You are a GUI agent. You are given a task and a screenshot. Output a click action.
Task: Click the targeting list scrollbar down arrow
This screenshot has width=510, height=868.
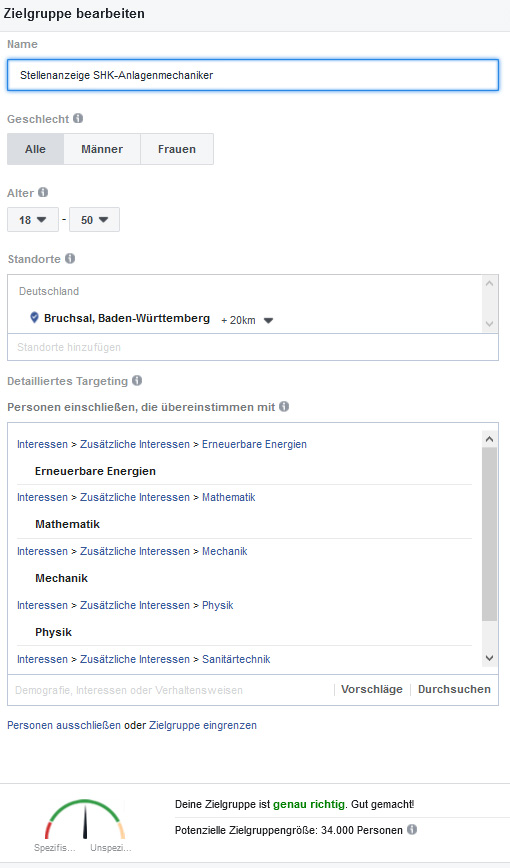(489, 658)
